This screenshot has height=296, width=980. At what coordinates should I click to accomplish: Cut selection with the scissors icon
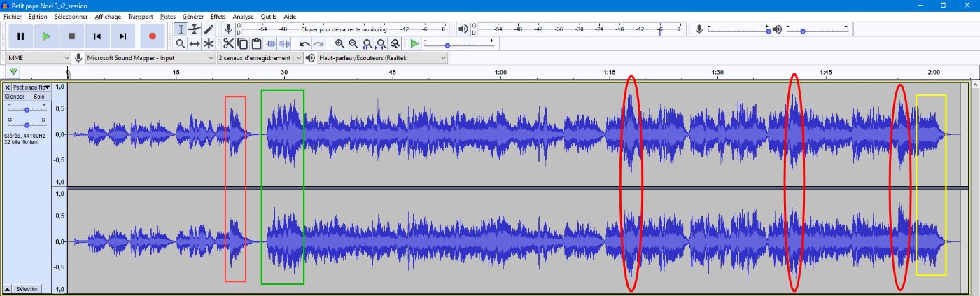point(229,43)
